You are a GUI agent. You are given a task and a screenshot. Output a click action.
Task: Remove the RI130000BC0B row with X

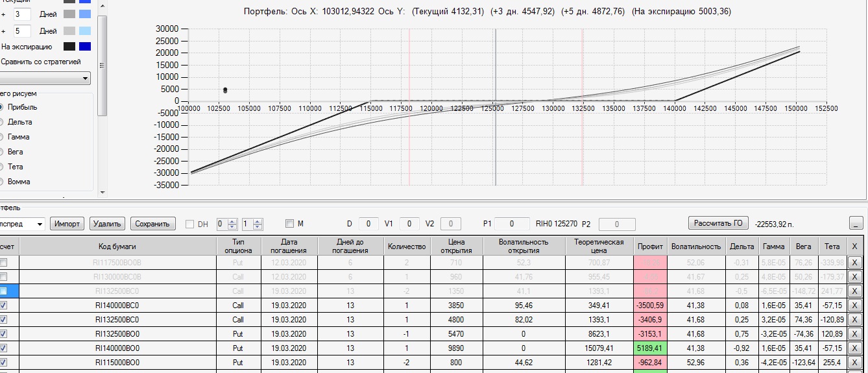pos(855,276)
